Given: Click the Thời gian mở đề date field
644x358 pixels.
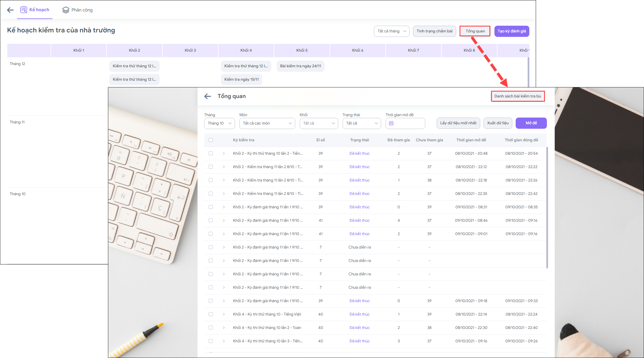Looking at the screenshot, I should (x=408, y=123).
